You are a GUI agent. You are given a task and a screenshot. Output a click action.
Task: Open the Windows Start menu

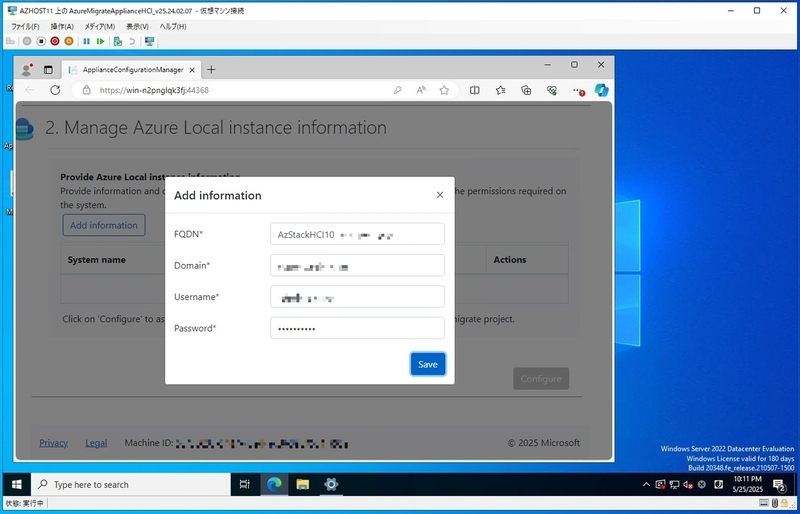16,484
